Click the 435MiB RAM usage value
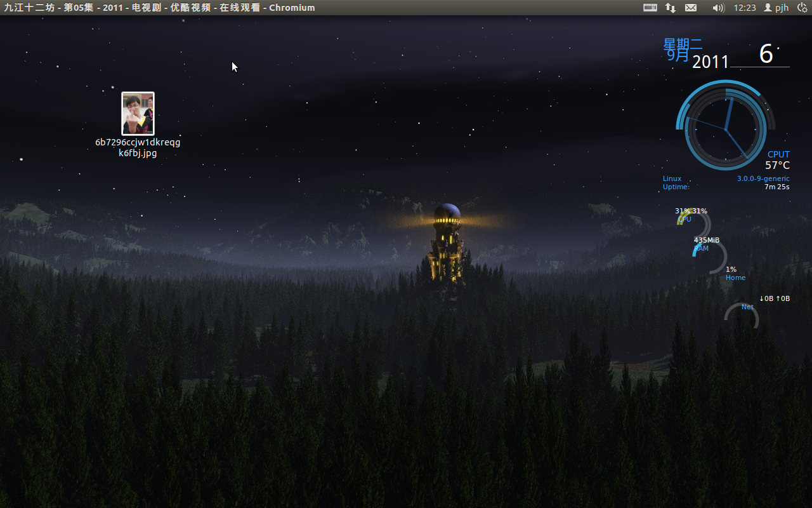The height and width of the screenshot is (508, 812). [x=707, y=240]
